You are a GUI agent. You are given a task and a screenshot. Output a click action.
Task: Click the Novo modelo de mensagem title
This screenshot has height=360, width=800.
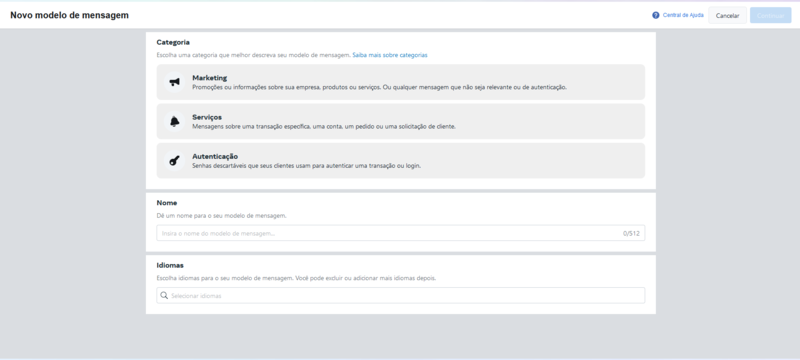(x=69, y=15)
